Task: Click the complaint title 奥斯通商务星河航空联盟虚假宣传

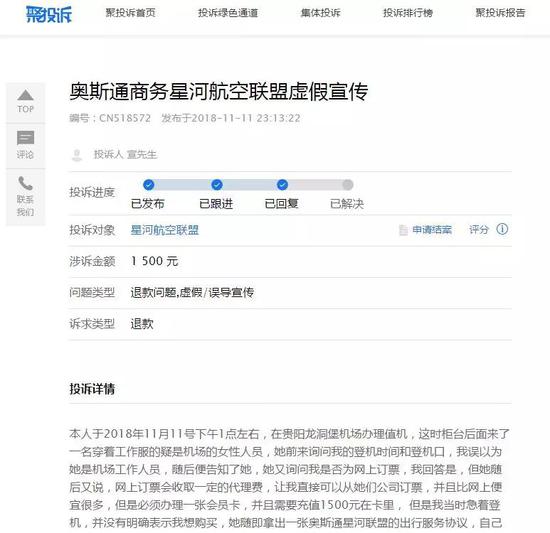Action: coord(219,92)
